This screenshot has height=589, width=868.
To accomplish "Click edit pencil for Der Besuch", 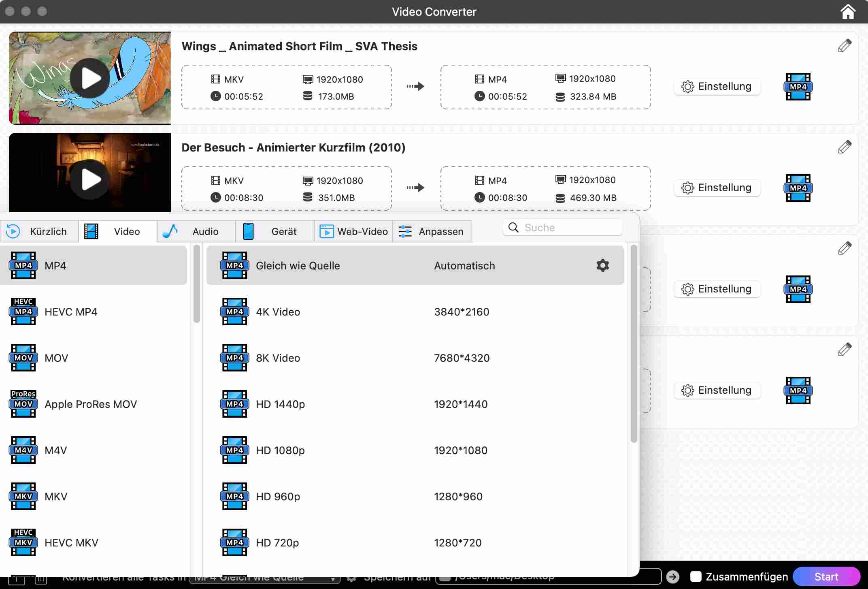I will (845, 147).
